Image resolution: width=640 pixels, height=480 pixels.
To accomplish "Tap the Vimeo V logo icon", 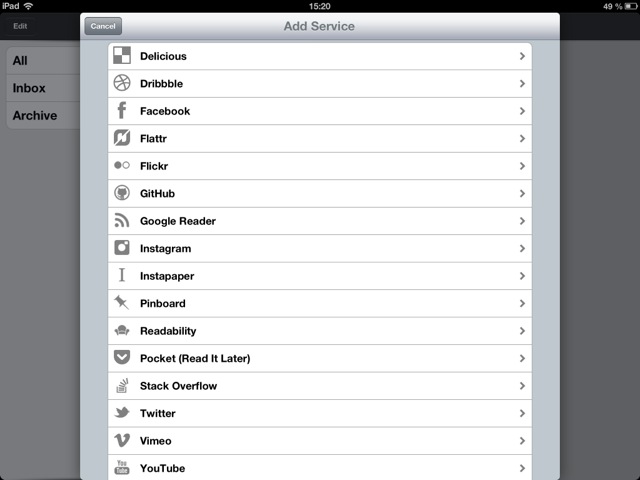I will (122, 440).
